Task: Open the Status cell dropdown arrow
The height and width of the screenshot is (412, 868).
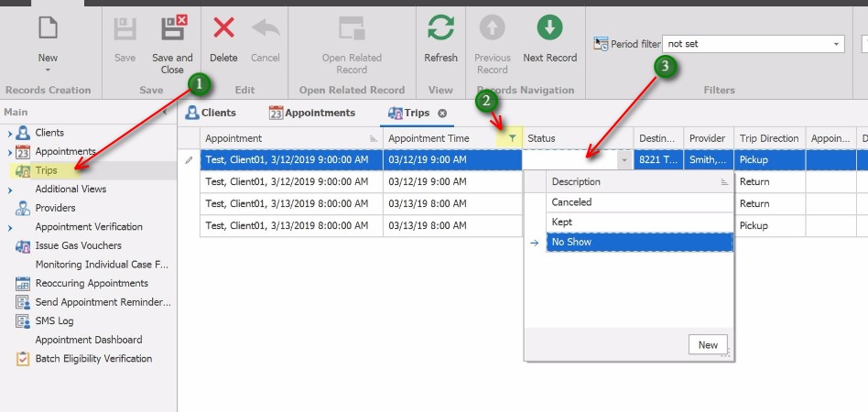Action: coord(624,160)
